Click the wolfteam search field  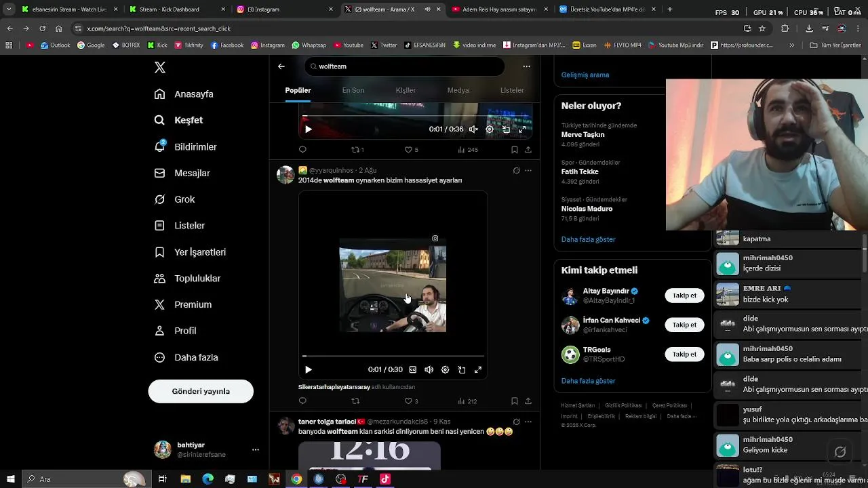coord(404,66)
